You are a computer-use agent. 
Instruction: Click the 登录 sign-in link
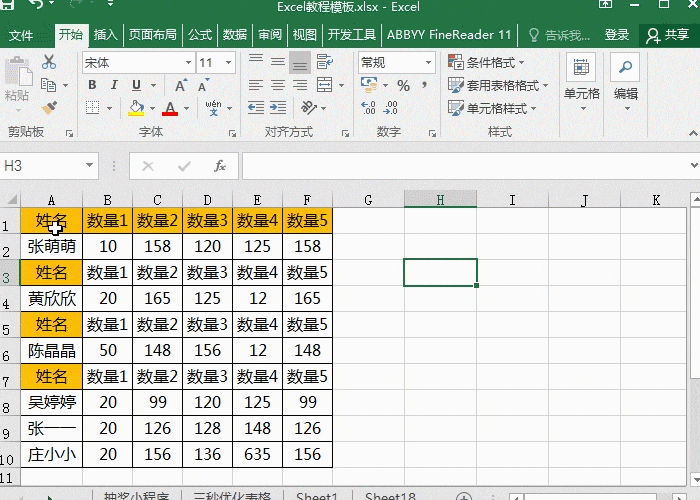(x=616, y=35)
